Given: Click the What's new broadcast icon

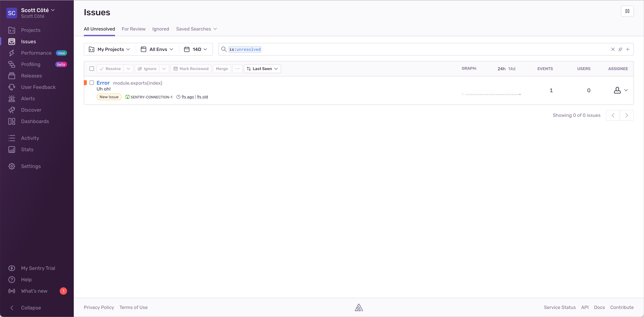Looking at the screenshot, I should point(12,291).
